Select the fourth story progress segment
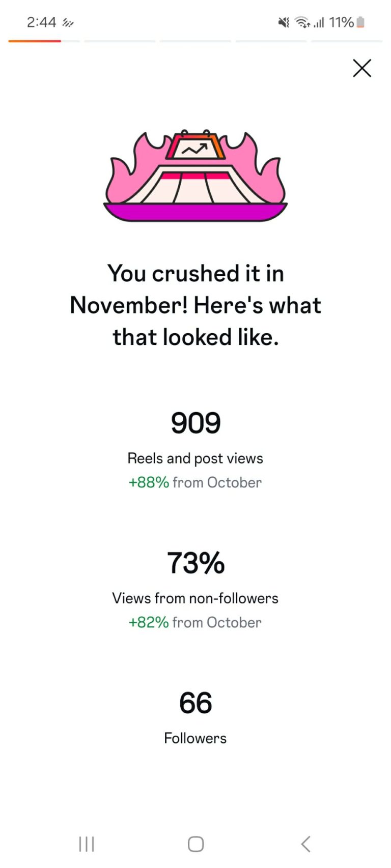Image resolution: width=391 pixels, height=868 pixels. (x=271, y=41)
